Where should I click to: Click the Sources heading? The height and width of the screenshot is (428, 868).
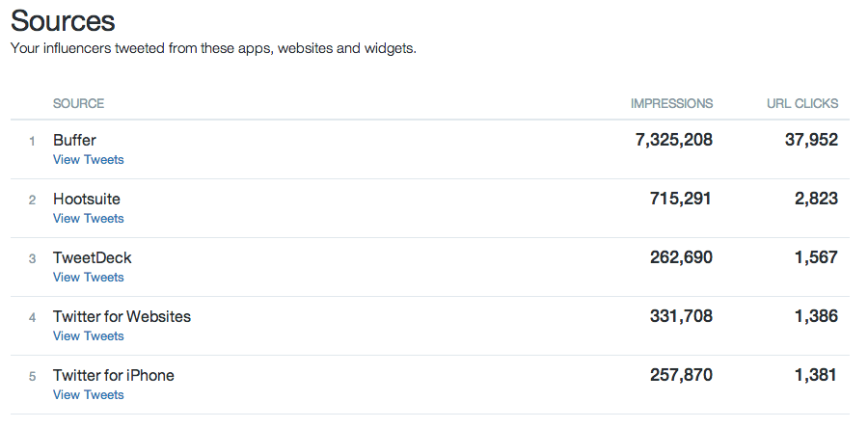click(x=63, y=21)
